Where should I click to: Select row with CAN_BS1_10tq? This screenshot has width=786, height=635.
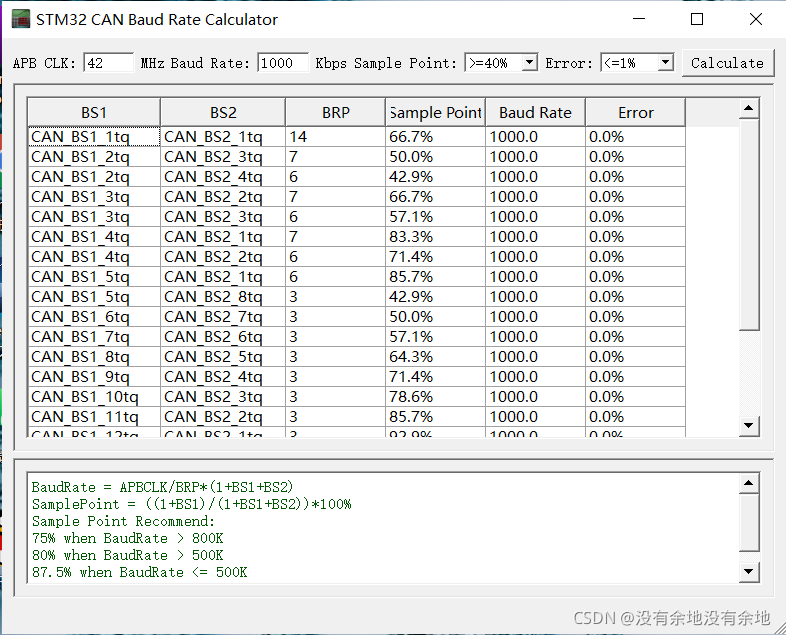[94, 397]
